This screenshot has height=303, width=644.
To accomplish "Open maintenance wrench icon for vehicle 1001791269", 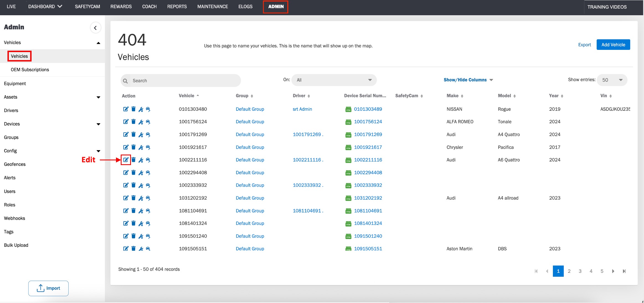I will coord(141,135).
